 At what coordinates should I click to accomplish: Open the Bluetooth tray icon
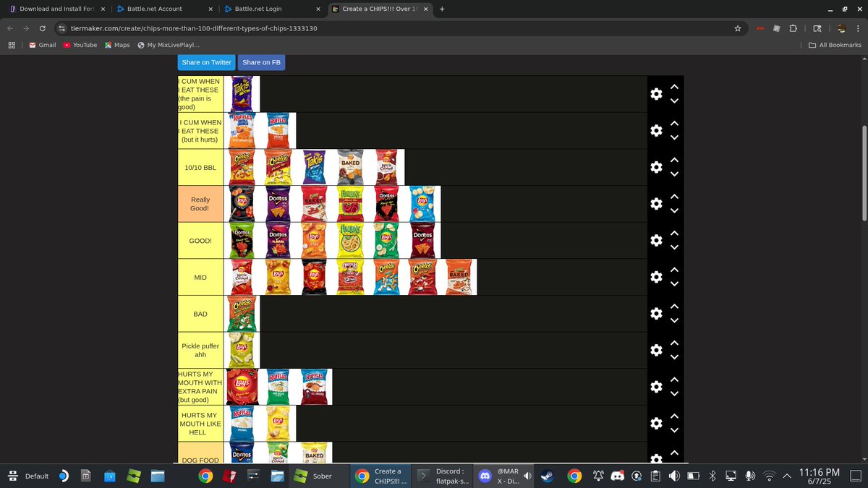(712, 476)
